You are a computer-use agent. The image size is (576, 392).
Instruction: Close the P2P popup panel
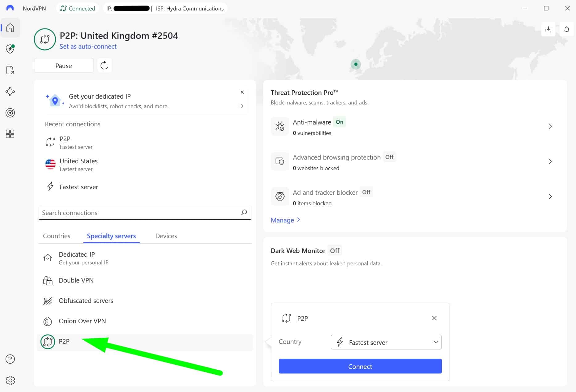[434, 318]
